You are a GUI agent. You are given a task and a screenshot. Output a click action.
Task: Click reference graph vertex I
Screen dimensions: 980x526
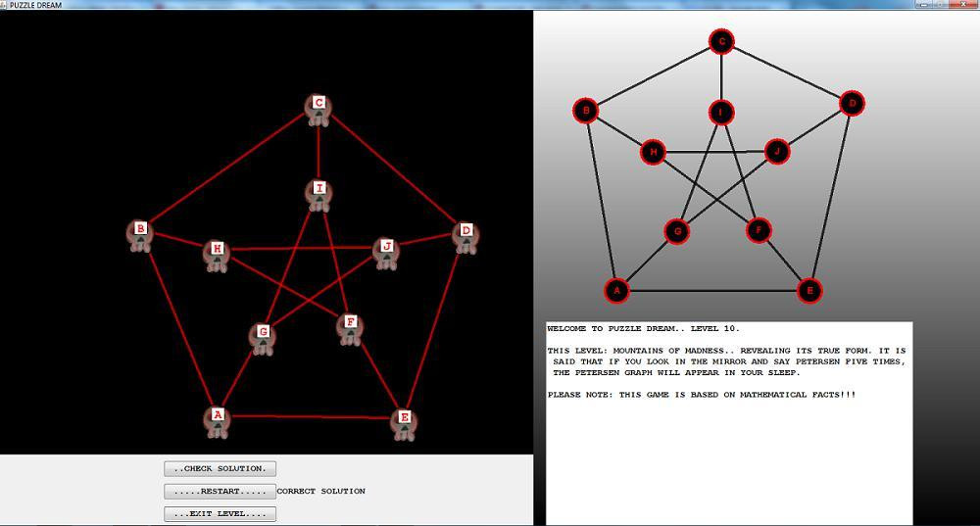click(721, 113)
